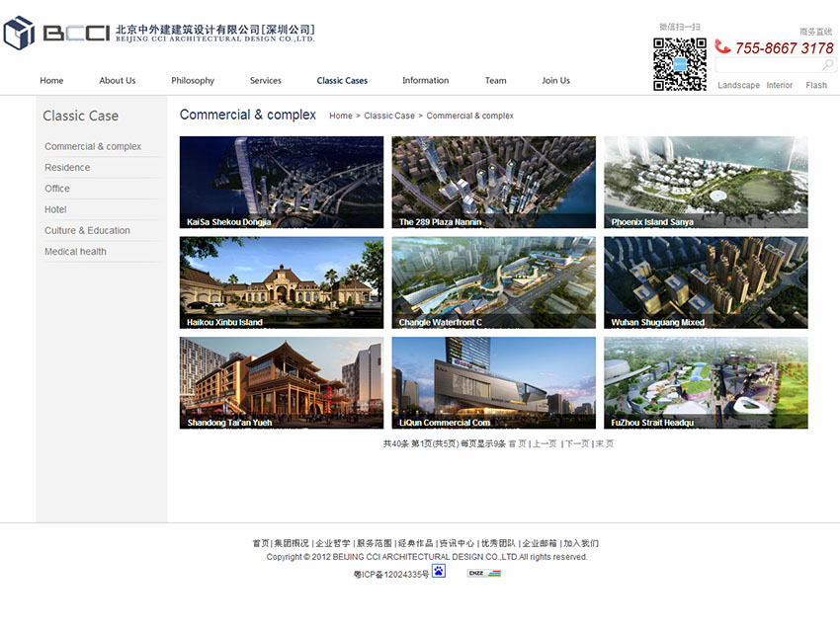Select Medical health category in sidebar
Screen dimensions: 840x635
pyautogui.click(x=75, y=252)
